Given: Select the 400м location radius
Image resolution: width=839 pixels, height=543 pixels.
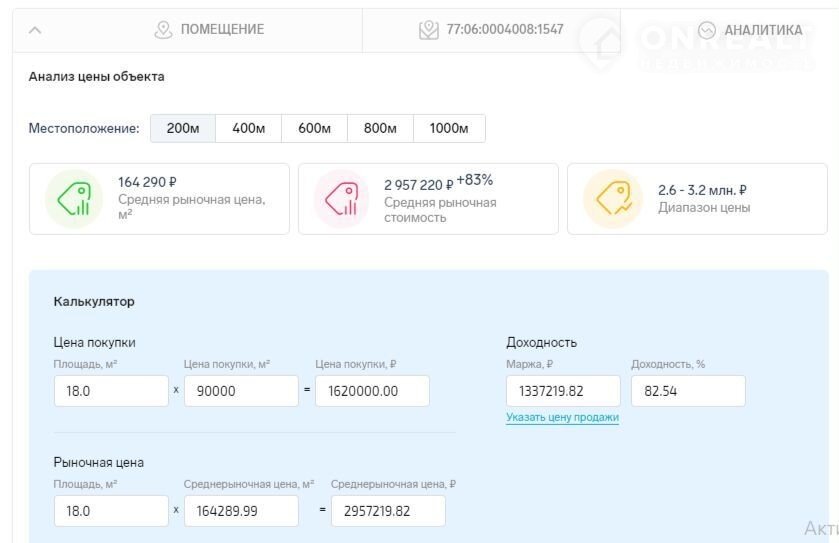Looking at the screenshot, I should pyautogui.click(x=248, y=128).
